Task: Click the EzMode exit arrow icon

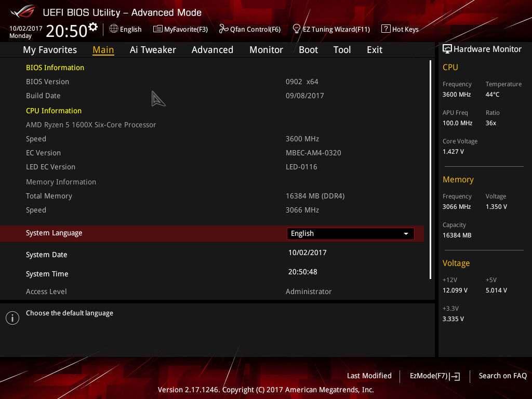Action: (455, 376)
